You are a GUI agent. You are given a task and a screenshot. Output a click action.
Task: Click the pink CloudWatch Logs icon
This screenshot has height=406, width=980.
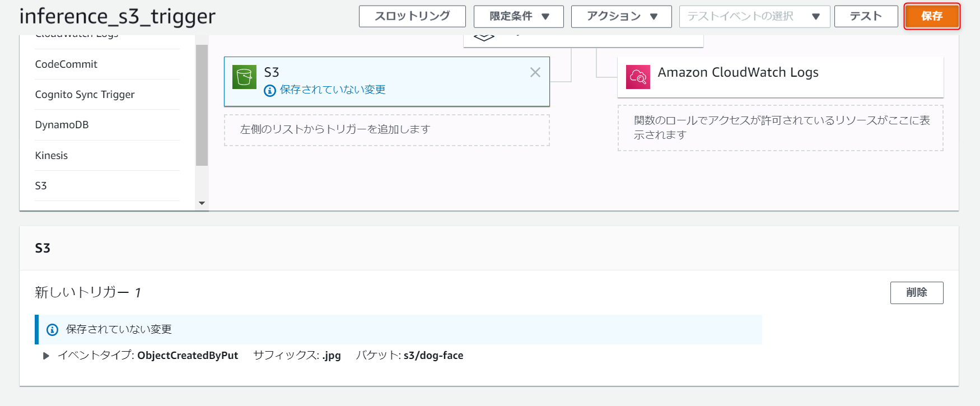(638, 77)
